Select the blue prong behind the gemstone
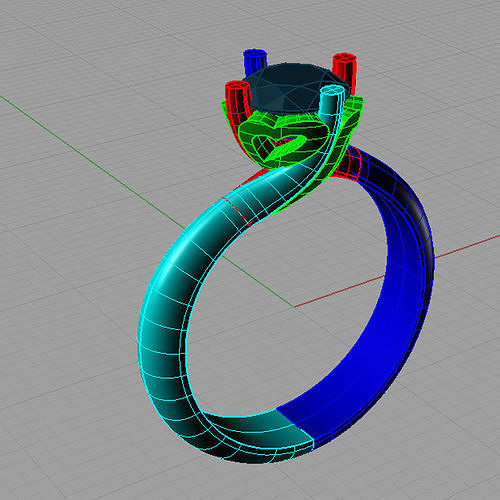500x500 pixels. coord(255,62)
